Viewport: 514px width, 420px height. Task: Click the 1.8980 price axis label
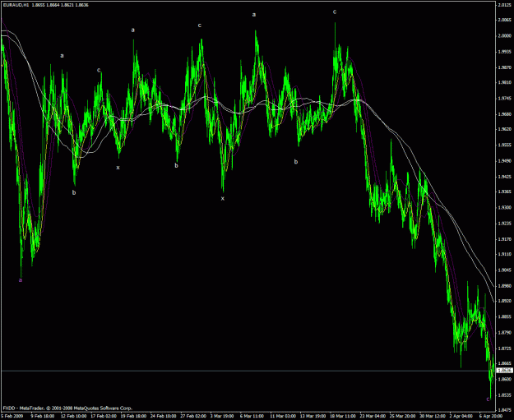click(504, 286)
